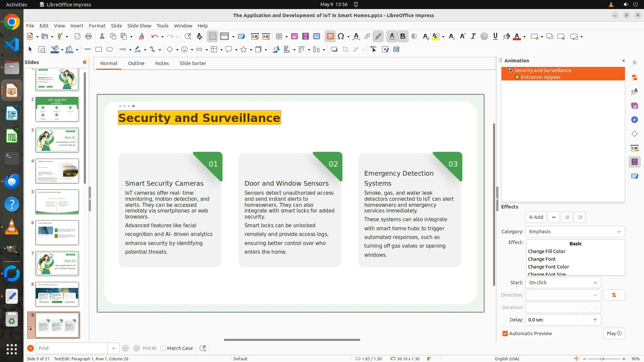Expand the font color dropdown arrow
The width and height of the screenshot is (644, 362).
[524, 37]
